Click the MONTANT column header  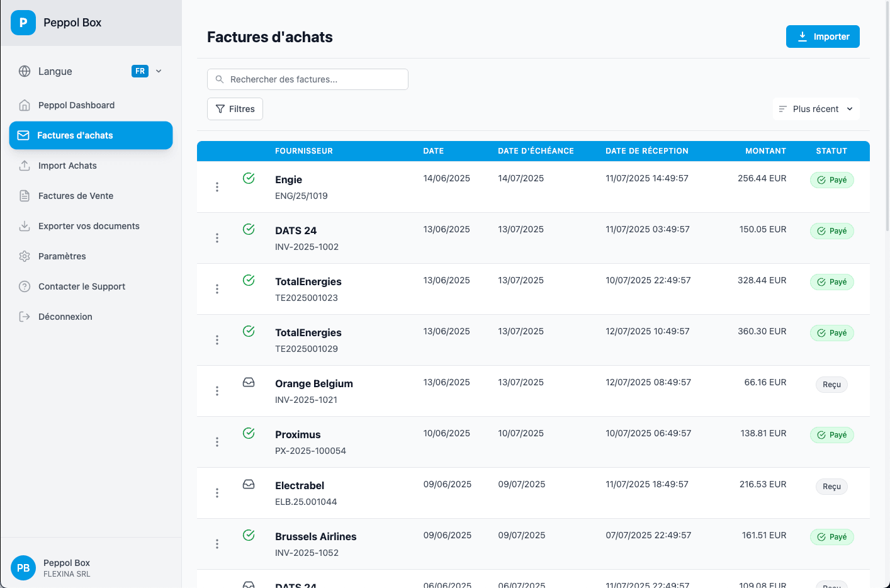[x=765, y=151]
